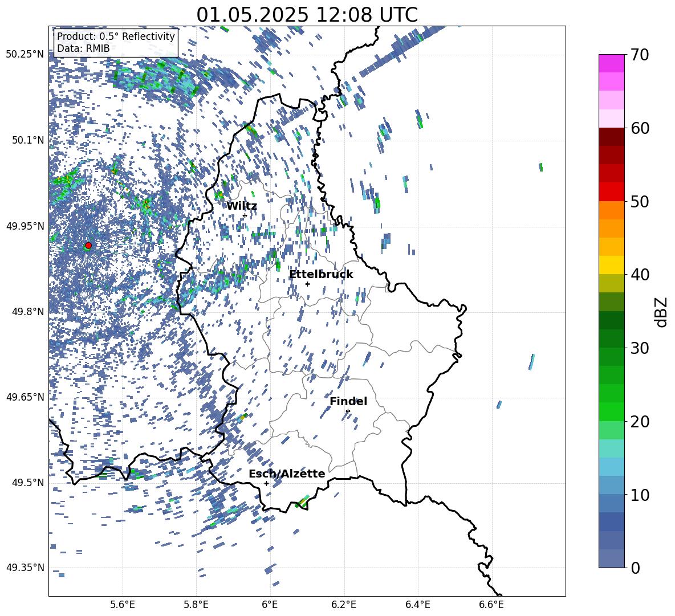Click the 49.95°N latitude label
The height and width of the screenshot is (616, 675).
[x=26, y=226]
